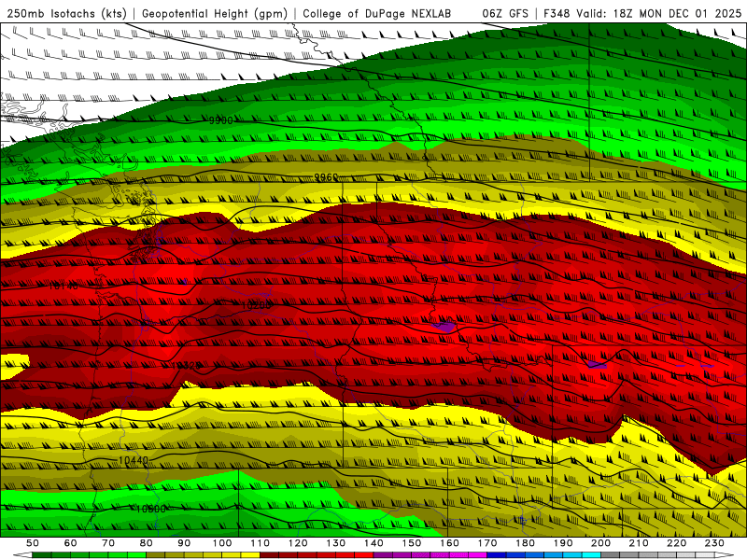This screenshot has width=747, height=560.
Task: Pick the magenta swatch left of 170
Action: [x=478, y=554]
